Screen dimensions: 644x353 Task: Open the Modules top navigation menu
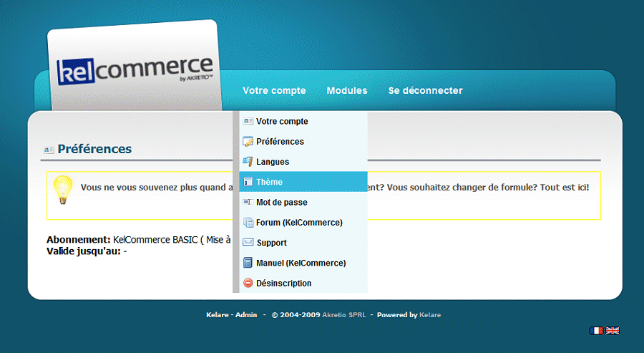pyautogui.click(x=347, y=91)
